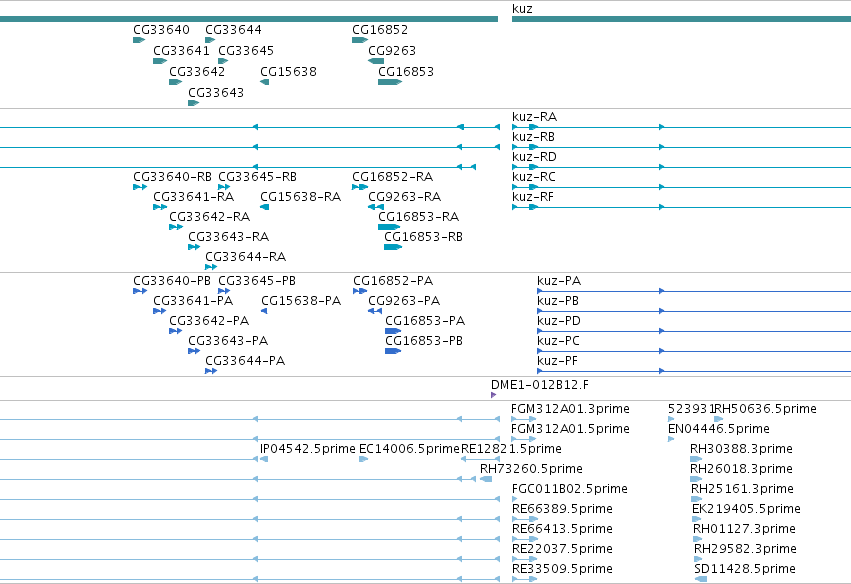Click the DME1-012B12.F feature label
Viewport: 851px width, 584px height.
pyautogui.click(x=540, y=385)
